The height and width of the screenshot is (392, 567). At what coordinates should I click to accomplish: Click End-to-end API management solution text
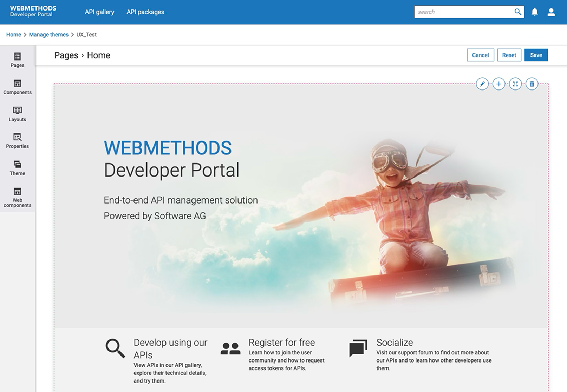181,200
